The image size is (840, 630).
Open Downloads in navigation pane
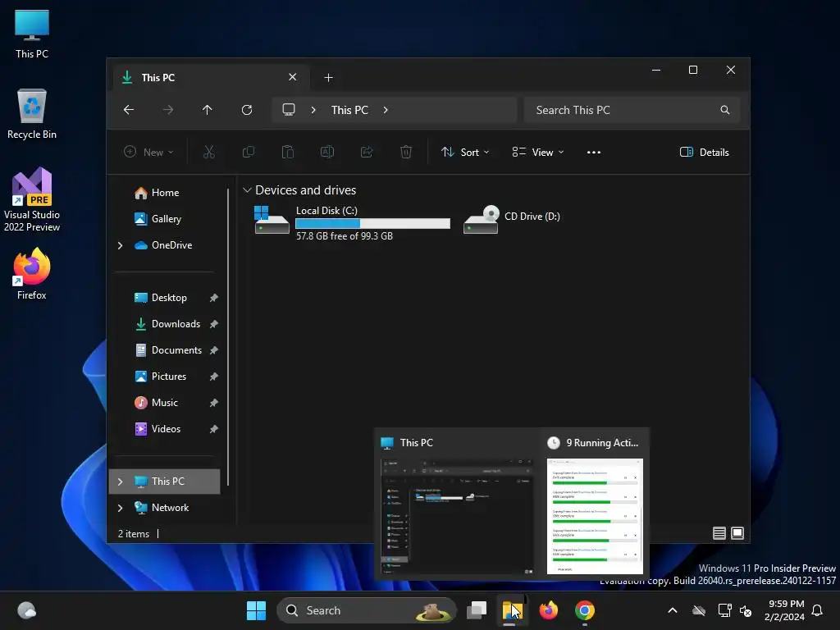[x=176, y=324]
